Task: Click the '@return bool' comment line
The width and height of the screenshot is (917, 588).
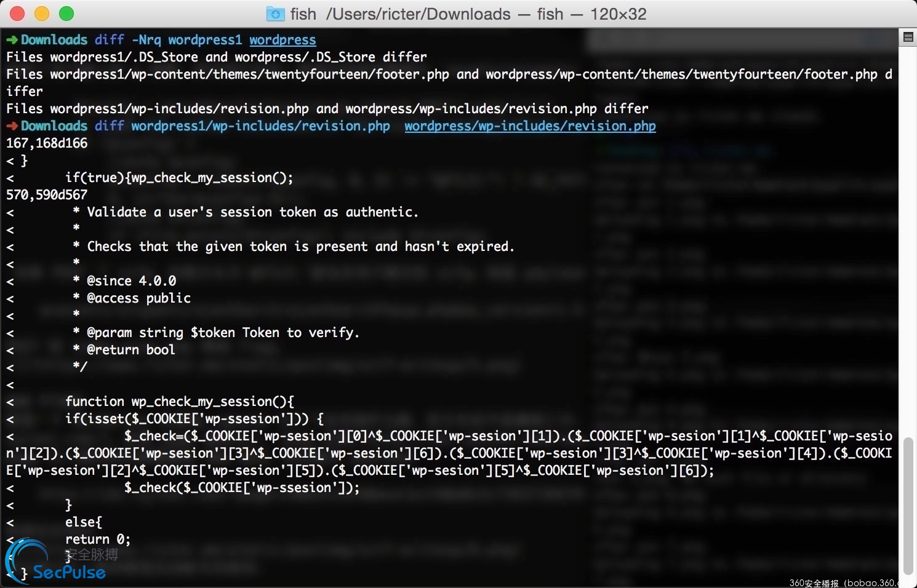Action: coord(124,350)
